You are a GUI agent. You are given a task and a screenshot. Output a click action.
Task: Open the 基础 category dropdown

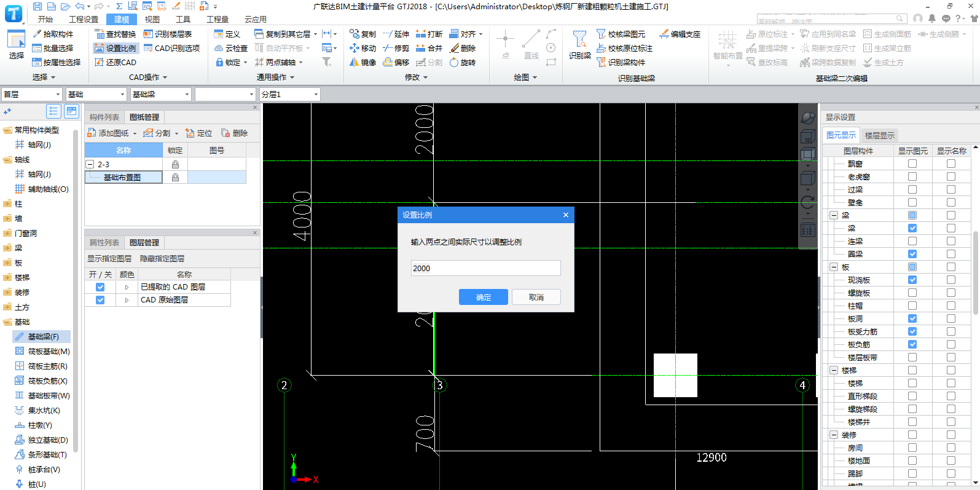click(96, 94)
